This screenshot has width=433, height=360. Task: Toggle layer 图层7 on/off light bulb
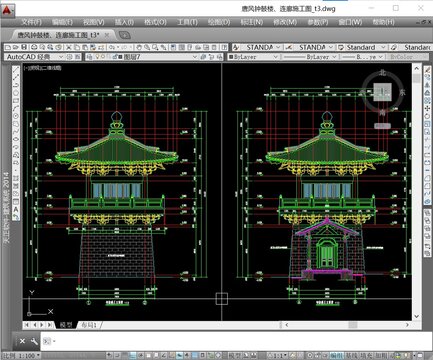tap(98, 57)
